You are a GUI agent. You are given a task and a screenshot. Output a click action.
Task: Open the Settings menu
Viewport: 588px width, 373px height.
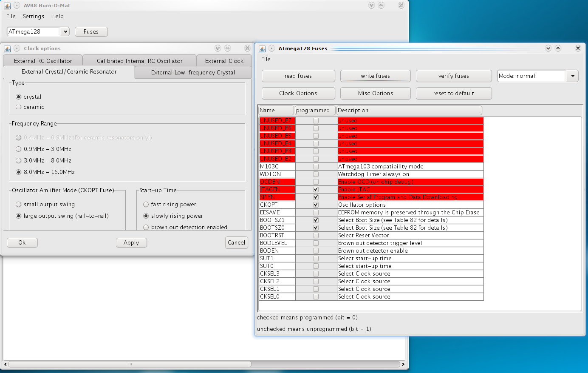[34, 17]
